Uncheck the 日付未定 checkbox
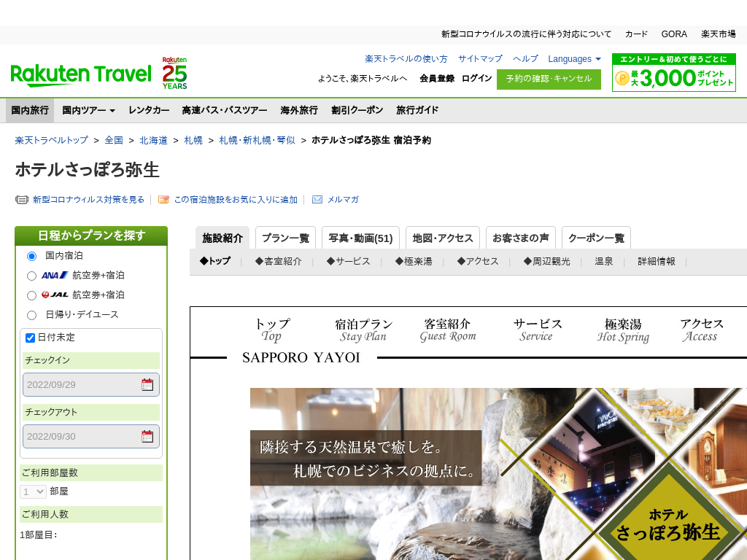 click(x=30, y=338)
